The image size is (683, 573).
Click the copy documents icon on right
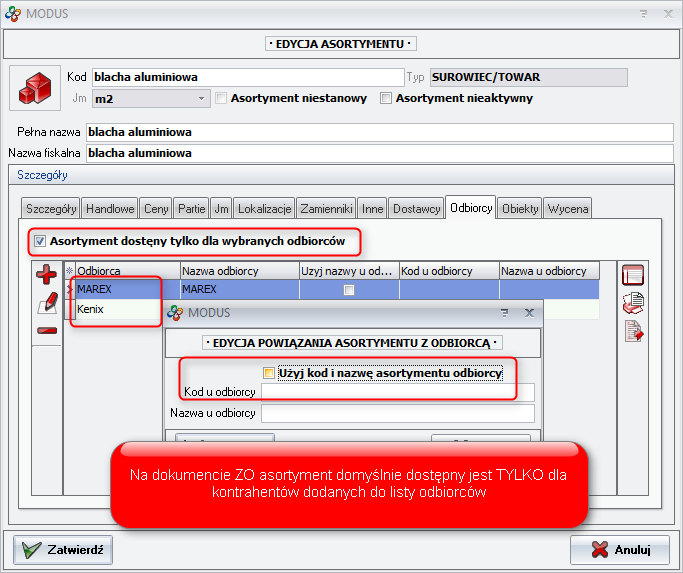pos(633,303)
